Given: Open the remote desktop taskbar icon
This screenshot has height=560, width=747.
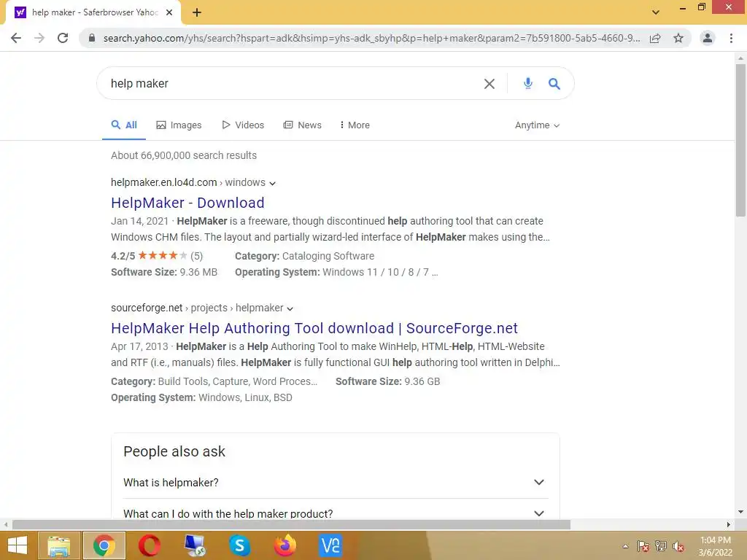Looking at the screenshot, I should coord(195,545).
